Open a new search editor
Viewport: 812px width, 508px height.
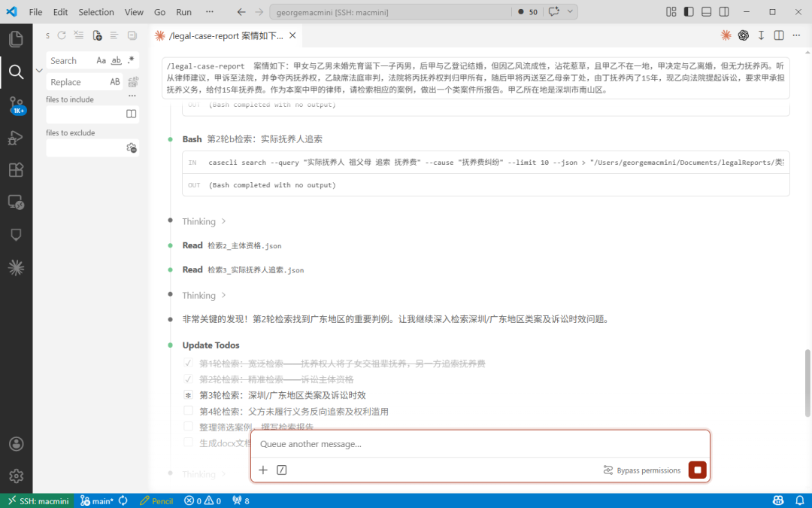[x=97, y=35]
